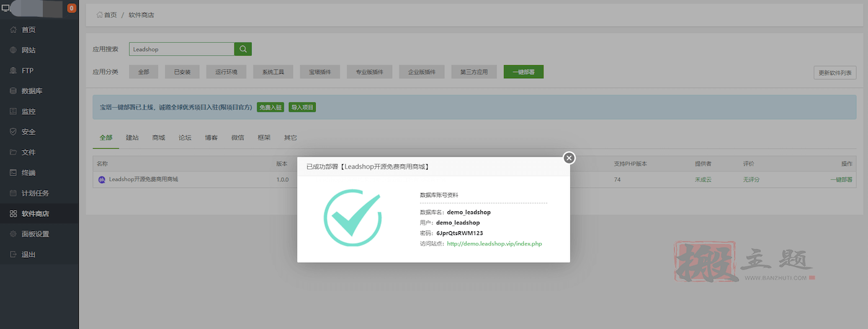Click the orange notification badge showing 0
The height and width of the screenshot is (329, 868).
pos(71,9)
